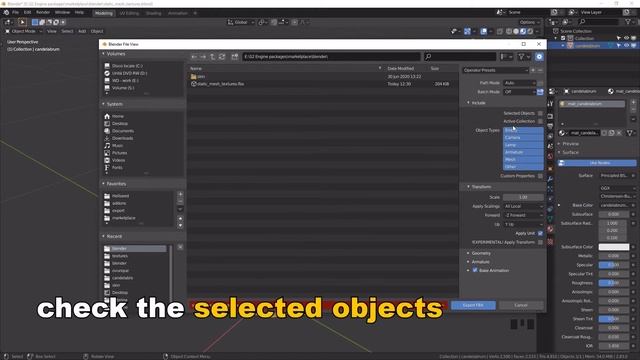
Task: Open the Batch Mode dropdown
Action: [519, 92]
